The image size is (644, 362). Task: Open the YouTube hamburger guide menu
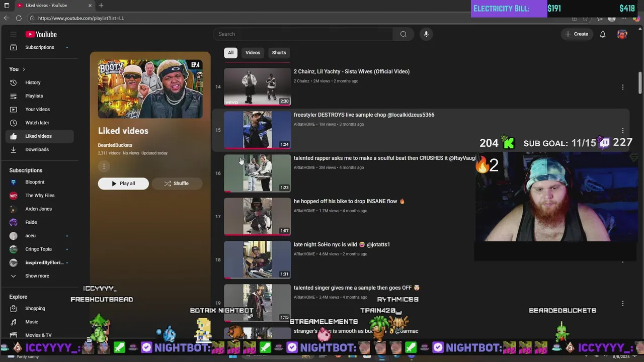14,34
